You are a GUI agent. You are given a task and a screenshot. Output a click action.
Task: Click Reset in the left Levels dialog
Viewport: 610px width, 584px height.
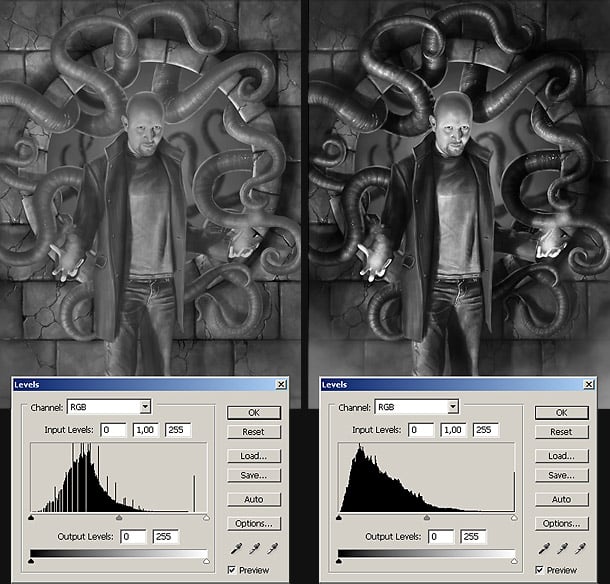click(x=254, y=432)
